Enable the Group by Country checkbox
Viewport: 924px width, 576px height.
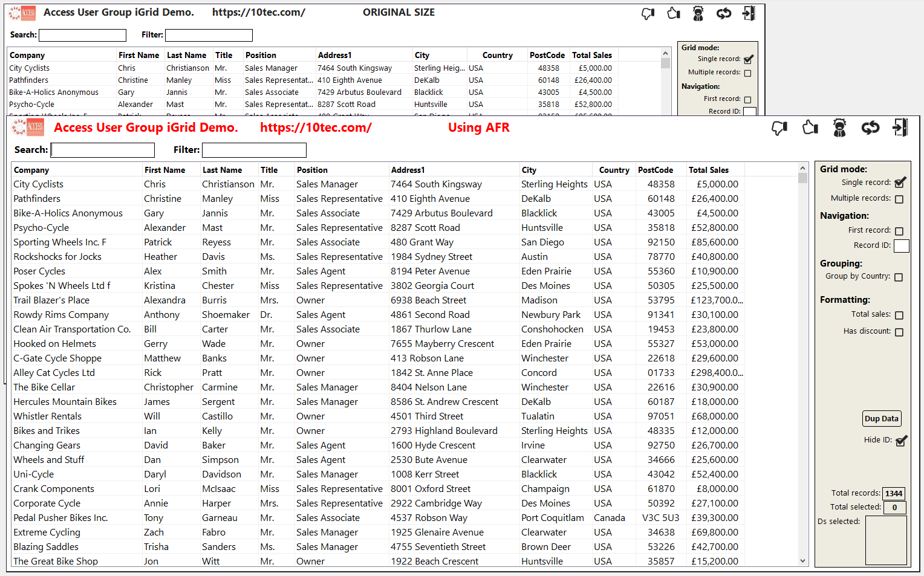pyautogui.click(x=899, y=277)
